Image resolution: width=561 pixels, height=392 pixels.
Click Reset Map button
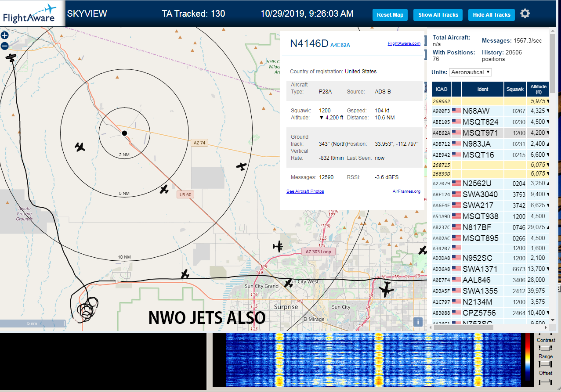pyautogui.click(x=390, y=14)
